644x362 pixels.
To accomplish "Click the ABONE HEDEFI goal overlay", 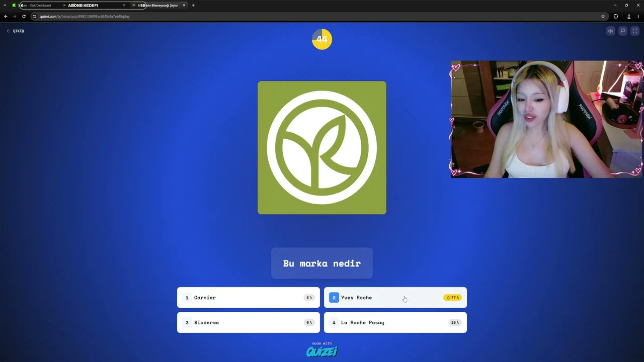I will pyautogui.click(x=83, y=5).
